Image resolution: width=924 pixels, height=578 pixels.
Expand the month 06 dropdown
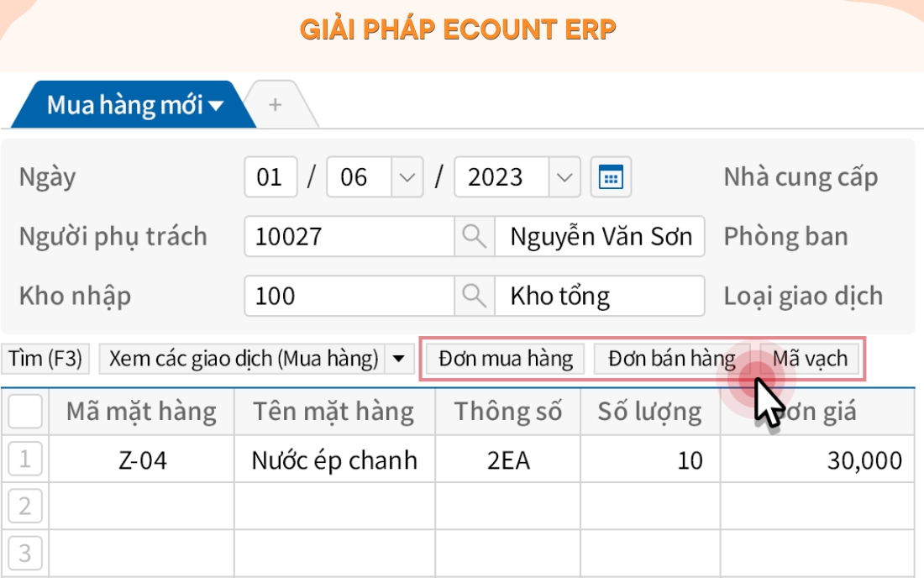pyautogui.click(x=407, y=176)
